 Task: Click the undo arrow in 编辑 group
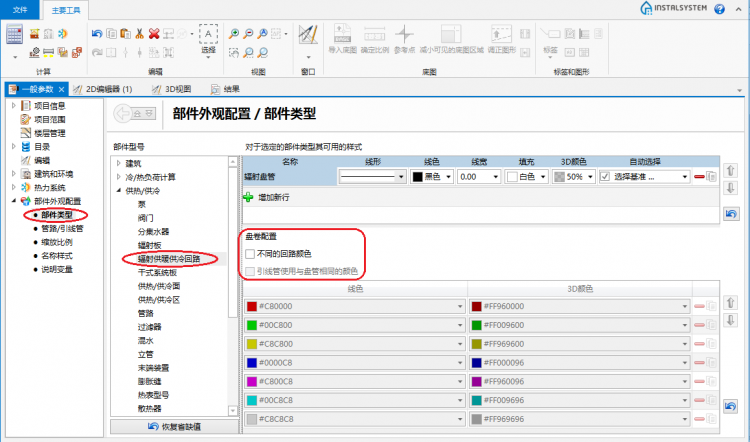97,33
